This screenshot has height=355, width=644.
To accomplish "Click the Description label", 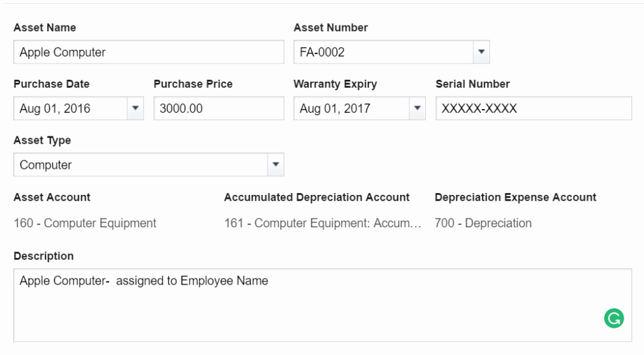I will tap(44, 256).
